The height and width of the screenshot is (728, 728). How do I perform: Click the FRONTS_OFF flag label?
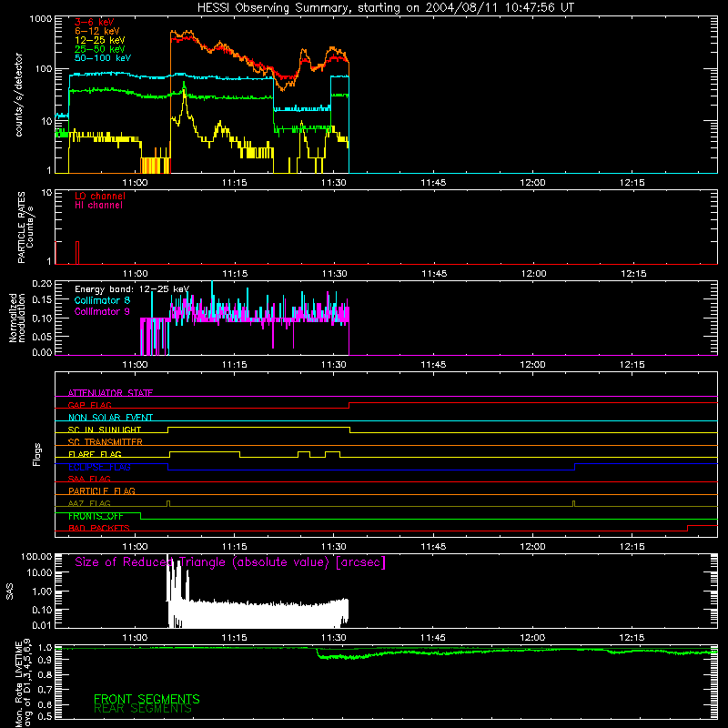pos(96,516)
